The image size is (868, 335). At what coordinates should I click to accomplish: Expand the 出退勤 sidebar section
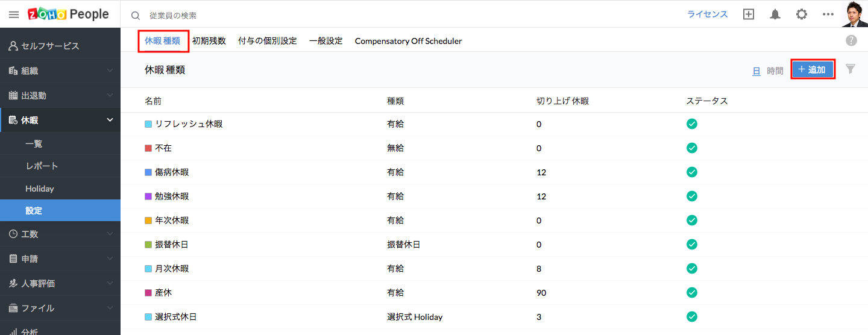point(110,95)
